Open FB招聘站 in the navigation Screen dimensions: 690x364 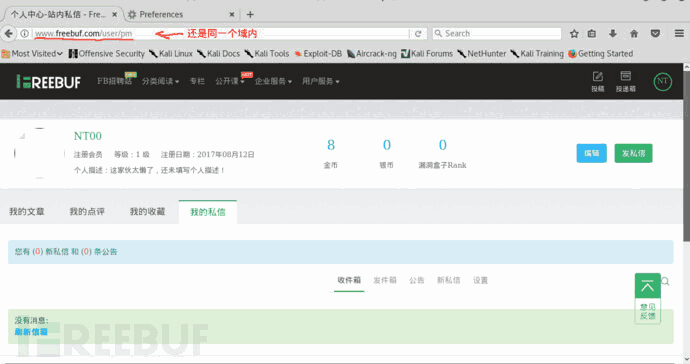(x=115, y=81)
